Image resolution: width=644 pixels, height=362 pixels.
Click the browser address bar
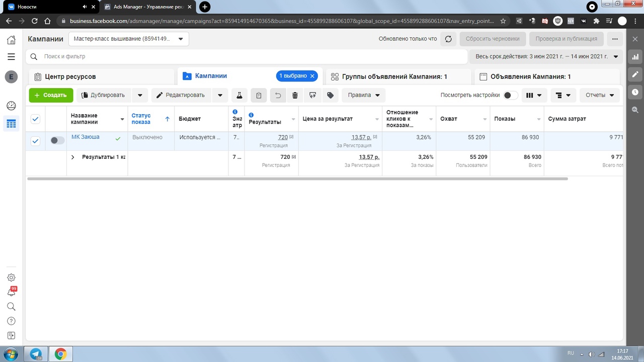tap(282, 21)
